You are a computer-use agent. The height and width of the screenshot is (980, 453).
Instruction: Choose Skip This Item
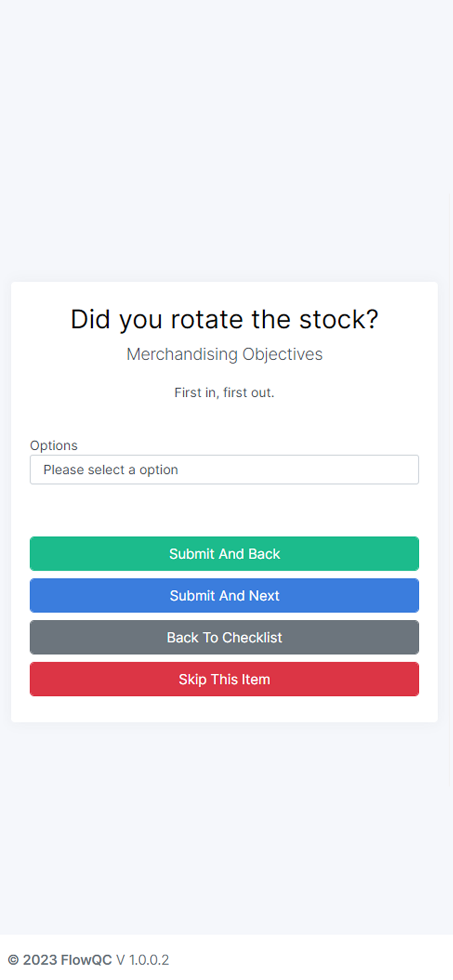224,679
